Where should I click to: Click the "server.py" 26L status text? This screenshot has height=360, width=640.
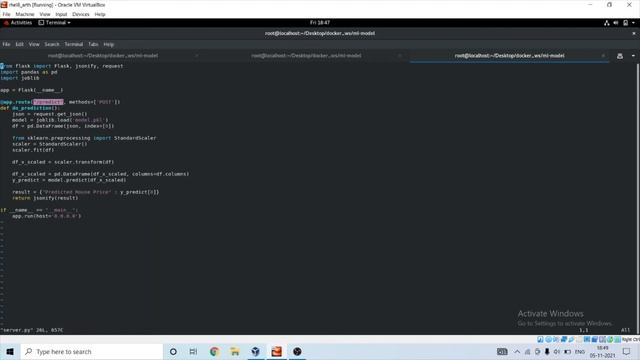(x=31, y=330)
